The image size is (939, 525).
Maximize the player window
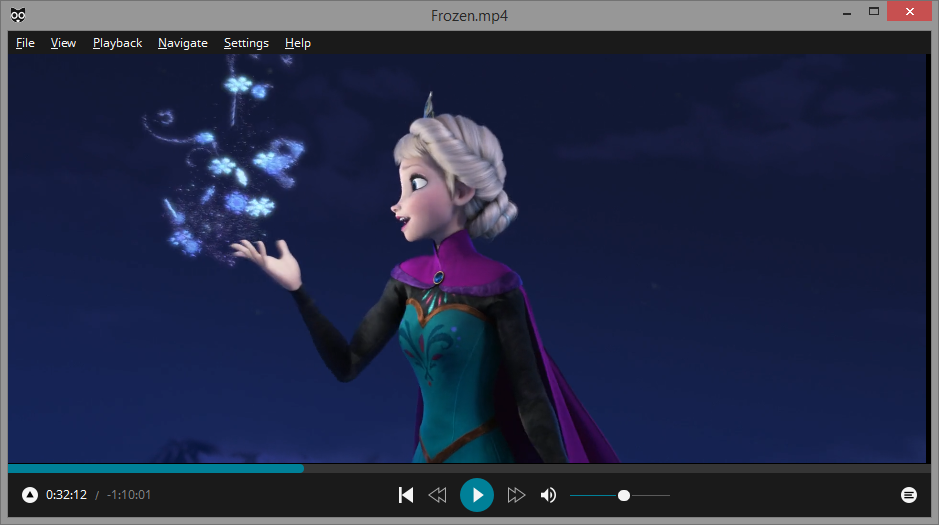click(x=874, y=12)
